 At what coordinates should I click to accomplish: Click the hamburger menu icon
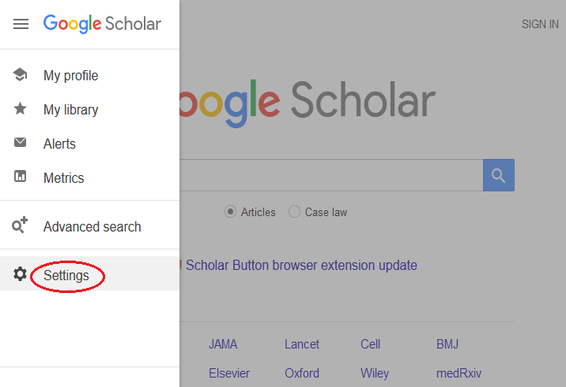[x=21, y=24]
